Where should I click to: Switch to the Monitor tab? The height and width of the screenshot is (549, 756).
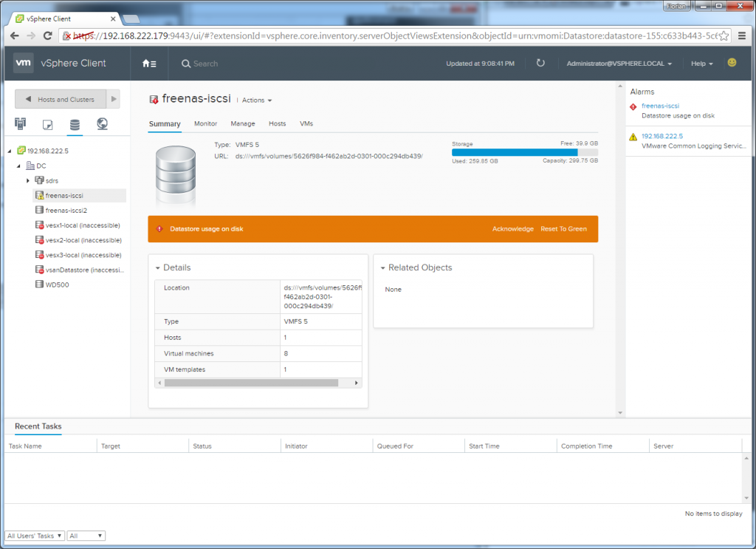(205, 123)
